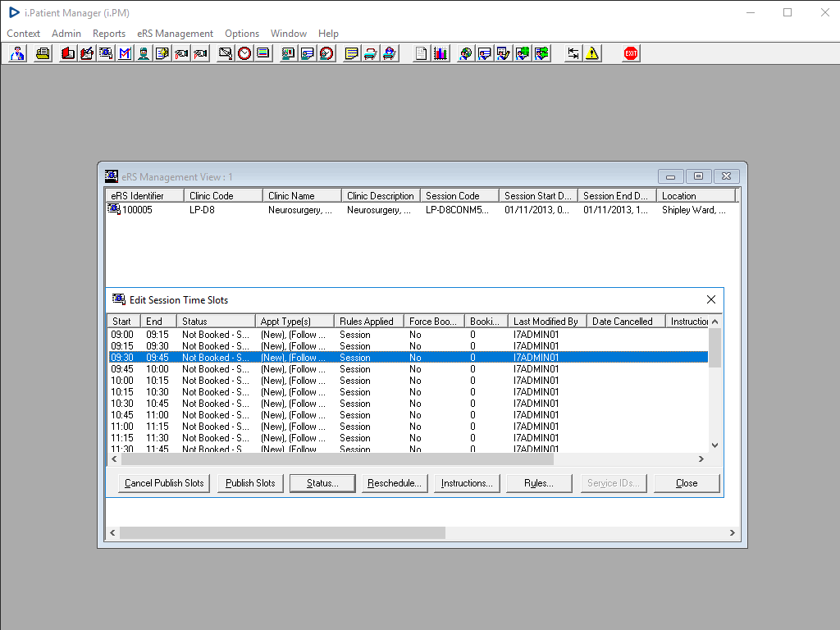Sort by the Session Code column header

point(459,196)
